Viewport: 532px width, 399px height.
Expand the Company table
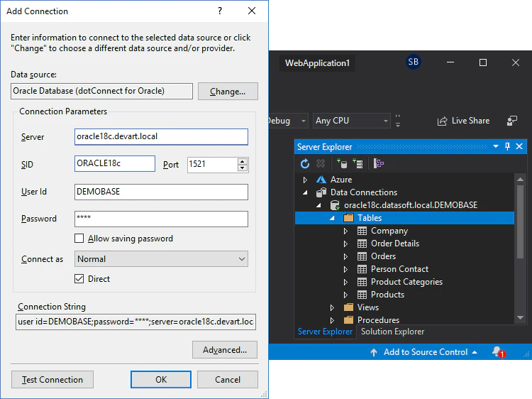click(345, 231)
